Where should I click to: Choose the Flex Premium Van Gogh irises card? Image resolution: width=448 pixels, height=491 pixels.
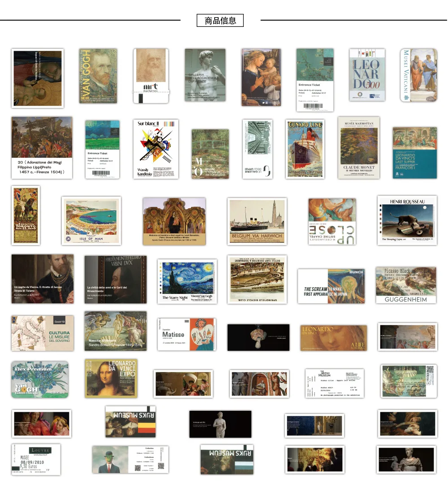(40, 379)
